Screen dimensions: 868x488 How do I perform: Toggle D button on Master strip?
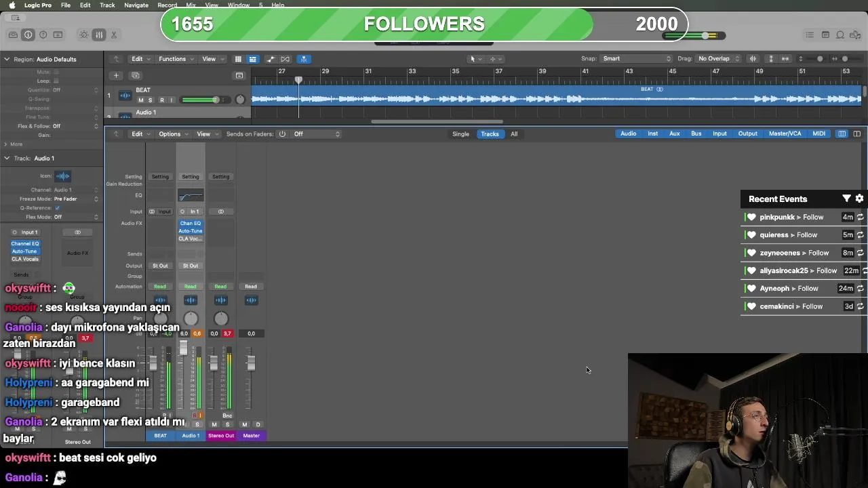(258, 425)
